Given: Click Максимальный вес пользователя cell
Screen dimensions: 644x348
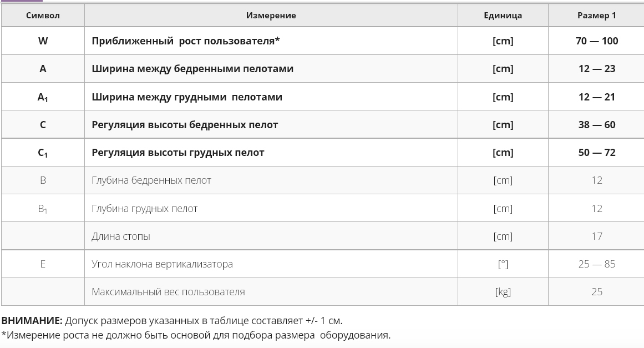Looking at the screenshot, I should pyautogui.click(x=271, y=292).
